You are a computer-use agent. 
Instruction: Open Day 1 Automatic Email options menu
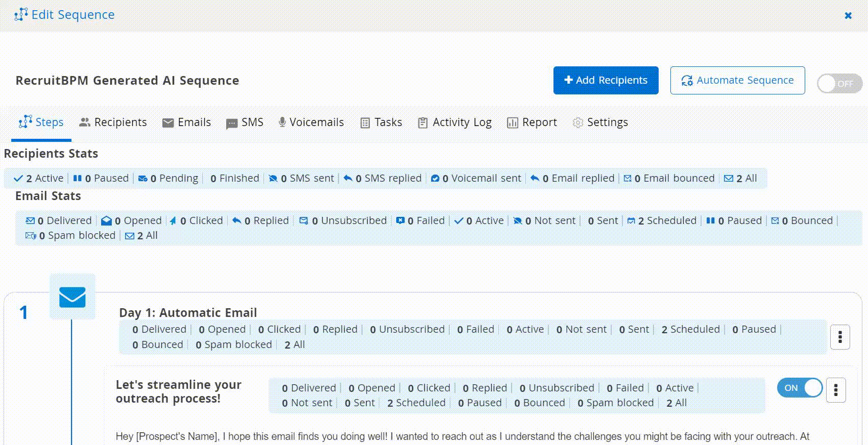[840, 337]
